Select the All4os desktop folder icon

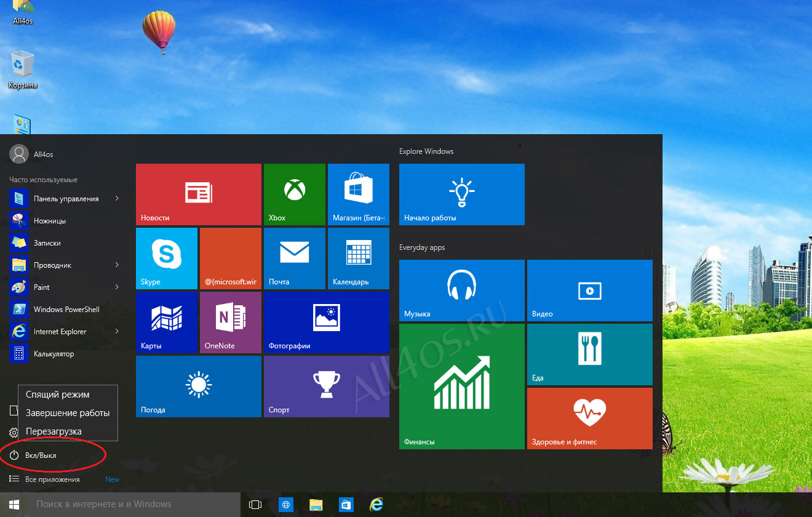(x=23, y=13)
